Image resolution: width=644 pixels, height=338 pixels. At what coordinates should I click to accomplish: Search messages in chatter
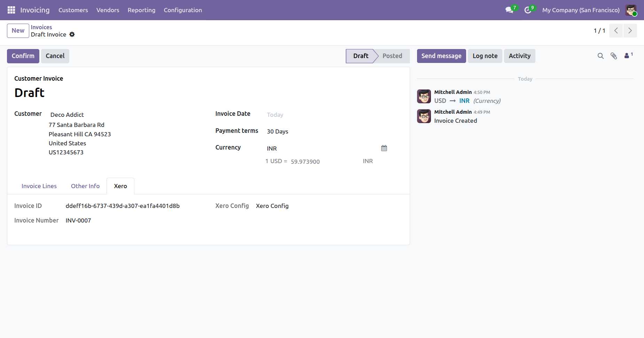[x=600, y=56]
